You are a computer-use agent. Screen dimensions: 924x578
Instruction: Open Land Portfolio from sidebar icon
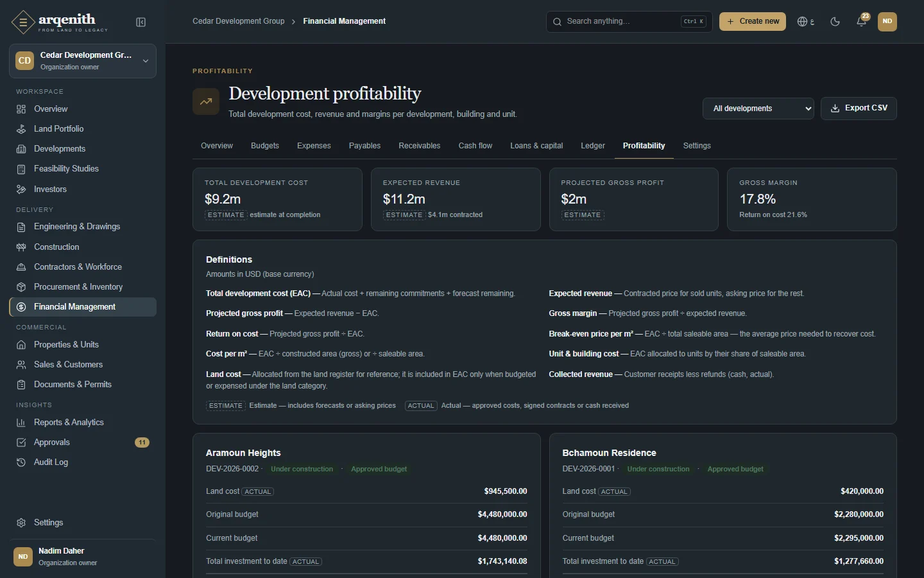(x=21, y=129)
